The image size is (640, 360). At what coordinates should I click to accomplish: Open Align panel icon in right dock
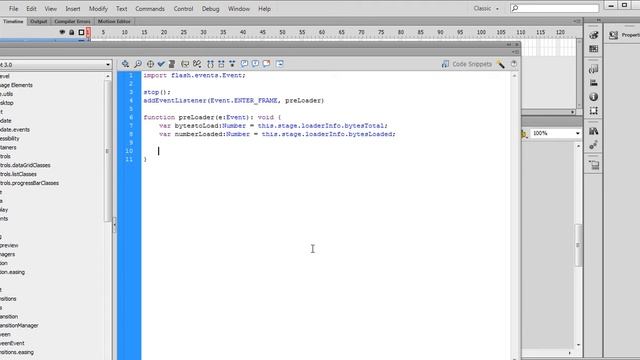coord(593,83)
